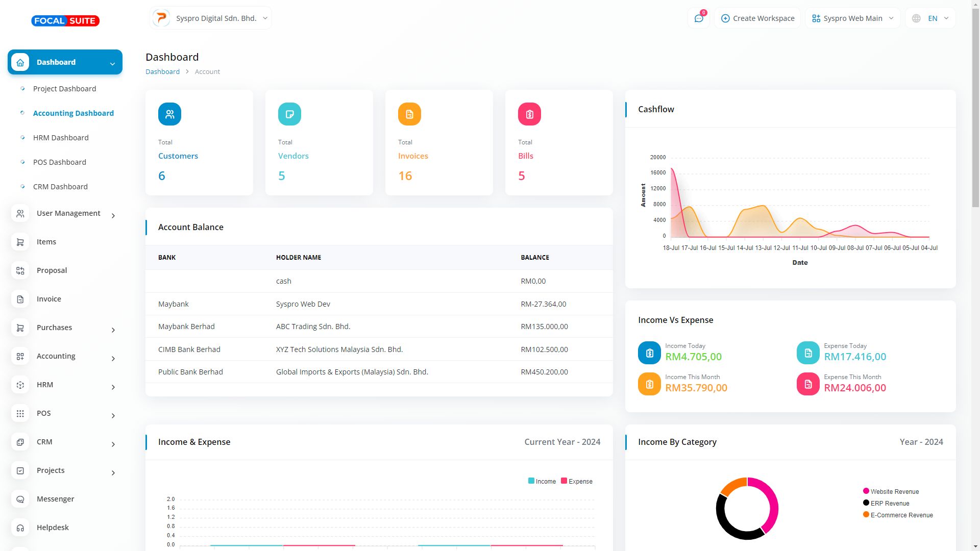Click the Total Bills card icon

click(529, 114)
